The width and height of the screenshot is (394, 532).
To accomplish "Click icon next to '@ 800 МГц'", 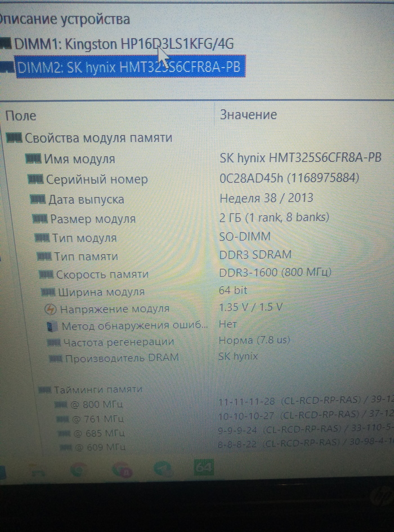I will (61, 405).
